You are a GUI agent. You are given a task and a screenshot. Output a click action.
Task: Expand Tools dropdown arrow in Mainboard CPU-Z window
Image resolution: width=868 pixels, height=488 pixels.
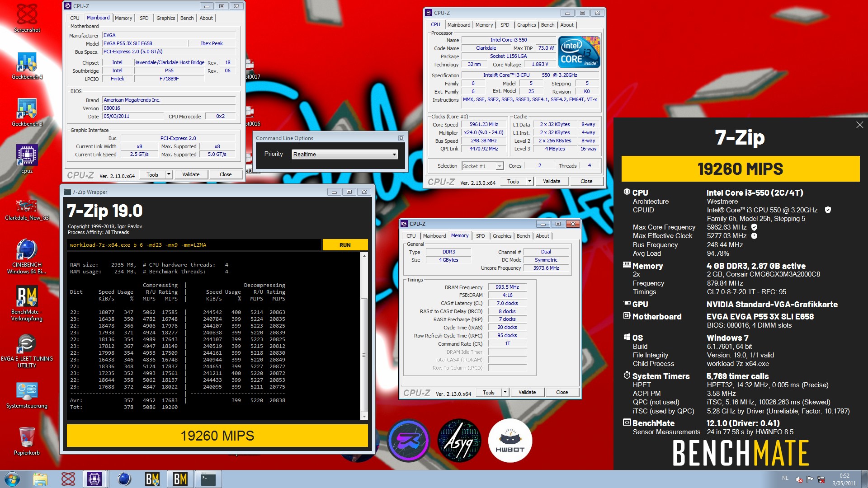(169, 174)
